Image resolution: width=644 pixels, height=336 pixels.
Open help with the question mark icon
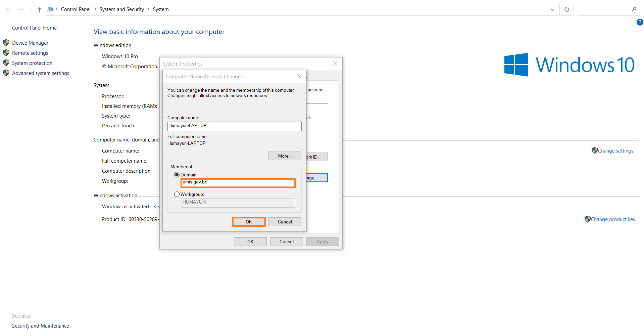(x=640, y=22)
